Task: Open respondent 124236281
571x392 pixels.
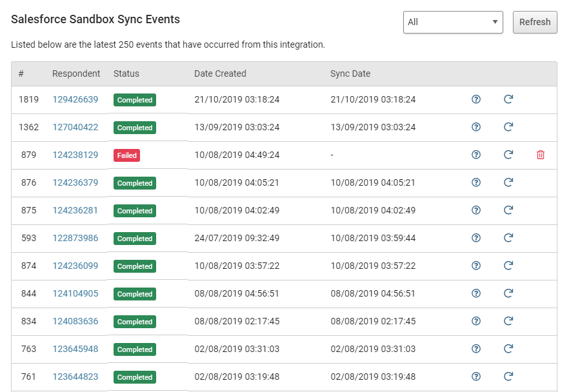Action: [75, 210]
